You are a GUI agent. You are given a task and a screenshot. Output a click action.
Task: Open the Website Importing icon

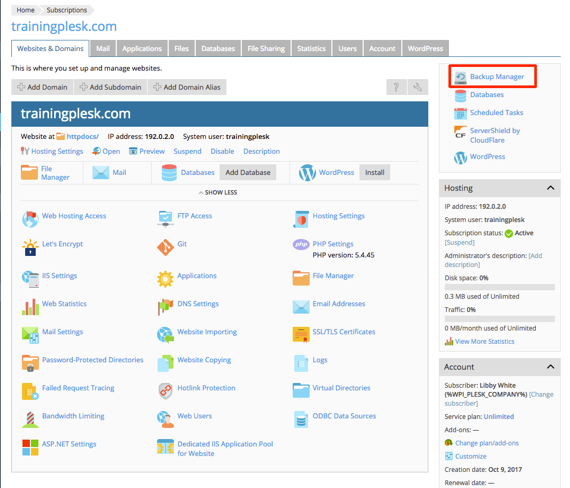[x=165, y=335]
